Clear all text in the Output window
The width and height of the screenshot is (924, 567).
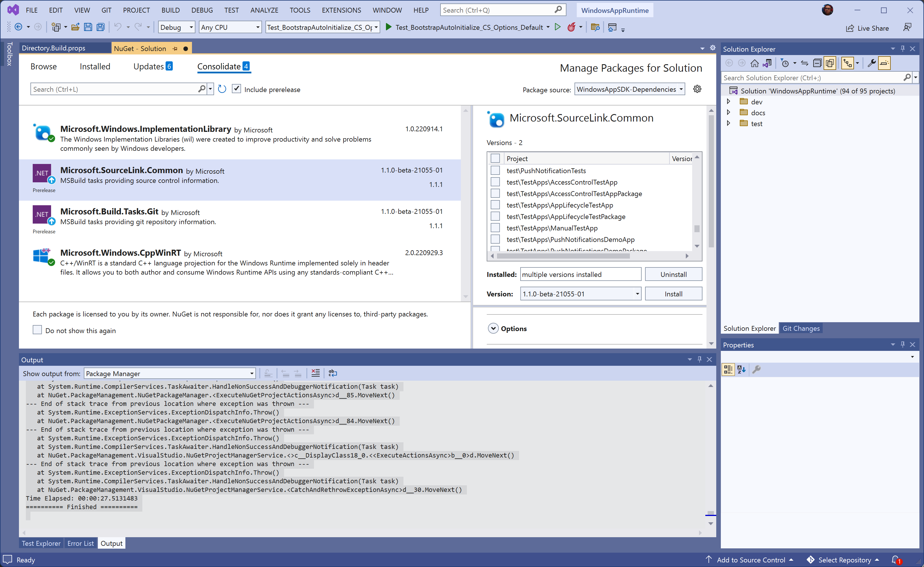point(316,373)
